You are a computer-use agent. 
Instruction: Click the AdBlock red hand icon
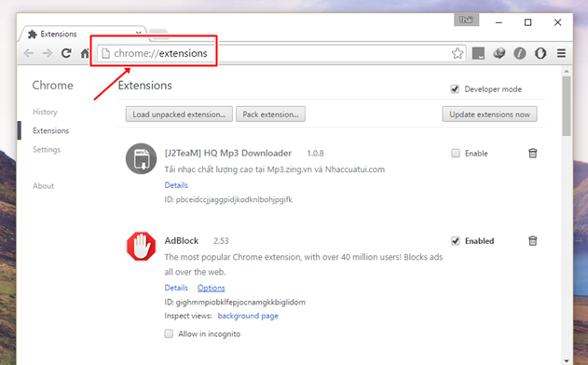[141, 246]
